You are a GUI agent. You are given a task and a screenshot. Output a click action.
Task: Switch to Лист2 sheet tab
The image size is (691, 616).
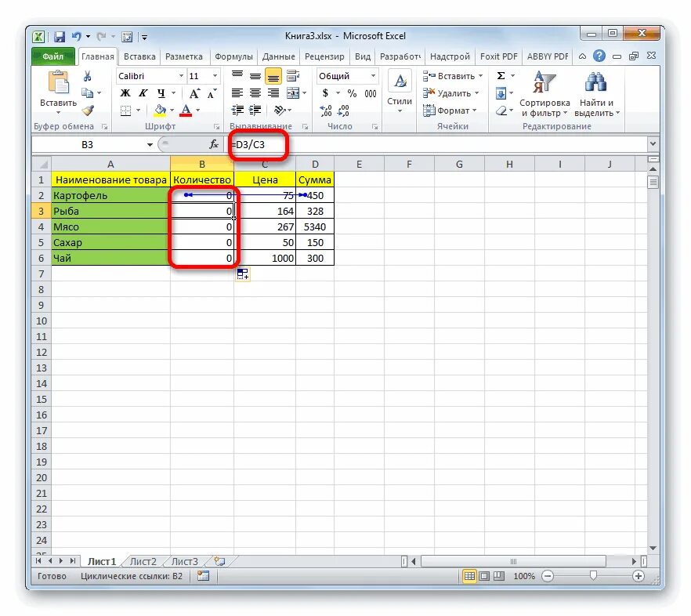pos(143,562)
